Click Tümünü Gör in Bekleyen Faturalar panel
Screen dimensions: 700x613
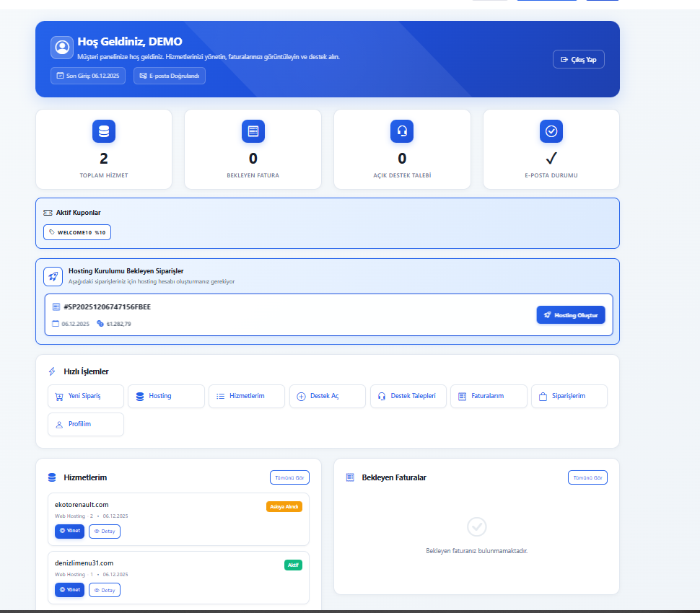[x=587, y=477]
